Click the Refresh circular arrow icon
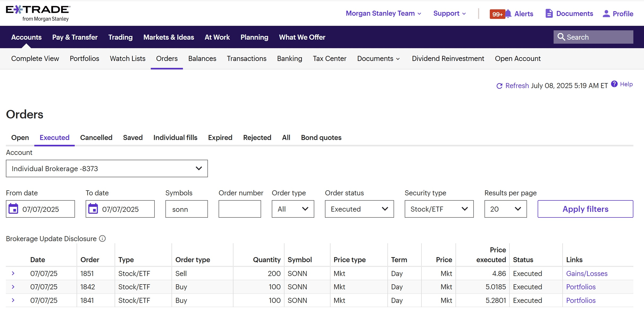 [x=499, y=86]
